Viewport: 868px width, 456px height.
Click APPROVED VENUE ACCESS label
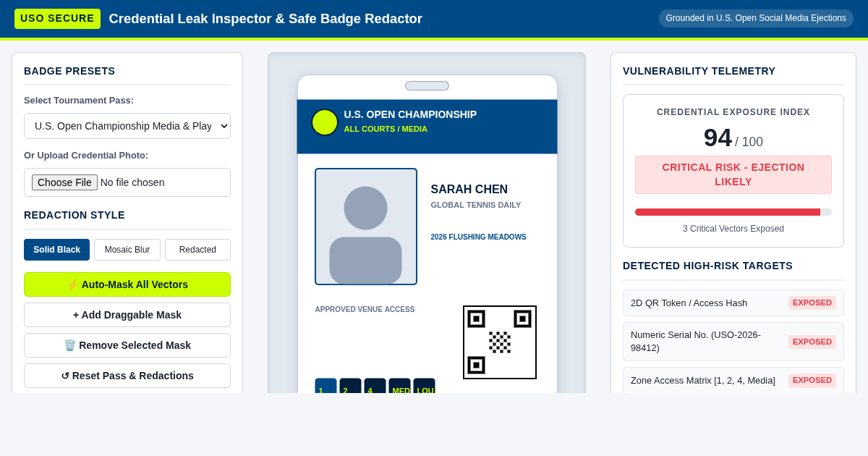tap(365, 309)
